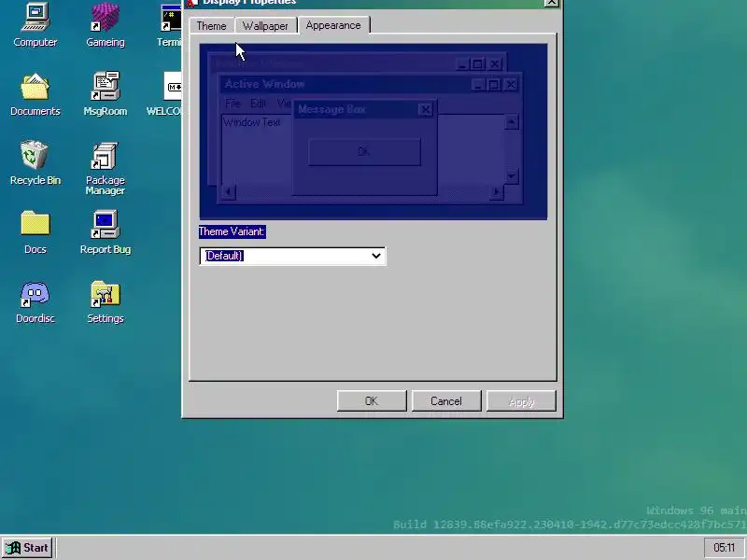This screenshot has width=747, height=560.
Task: Open the Terminal desktop icon
Action: click(170, 25)
